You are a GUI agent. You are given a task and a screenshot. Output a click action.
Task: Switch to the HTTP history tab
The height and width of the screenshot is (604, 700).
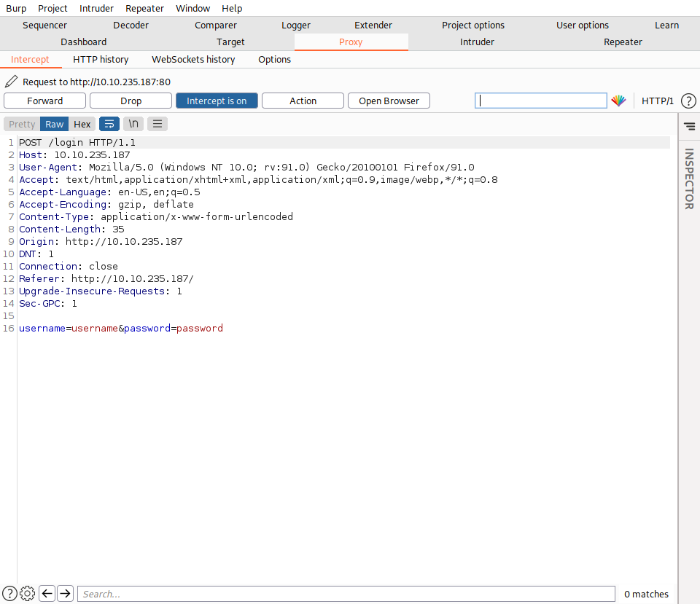101,59
